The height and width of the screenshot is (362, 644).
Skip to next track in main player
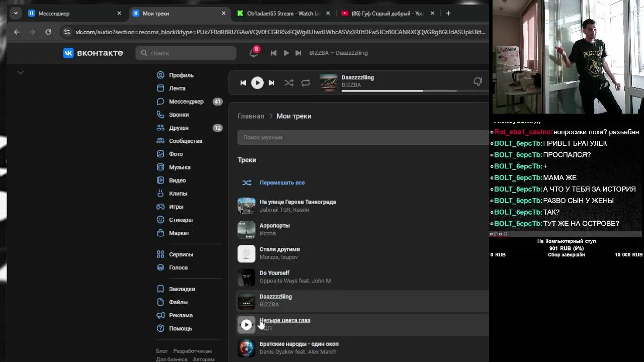(271, 82)
